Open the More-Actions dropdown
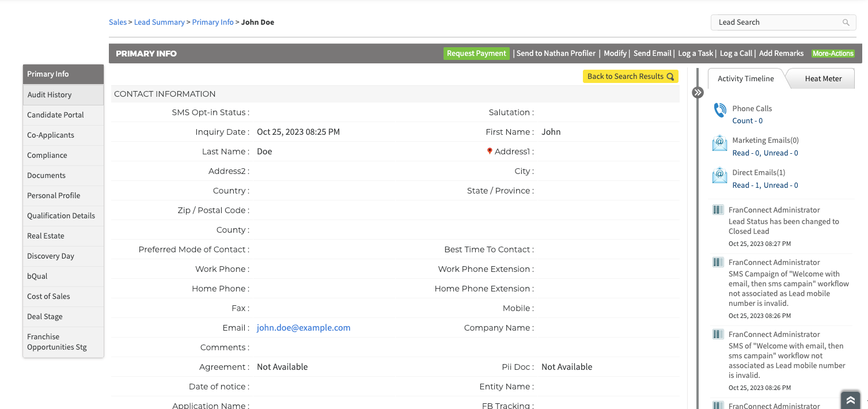Screen dimensions: 868x409 [833, 54]
